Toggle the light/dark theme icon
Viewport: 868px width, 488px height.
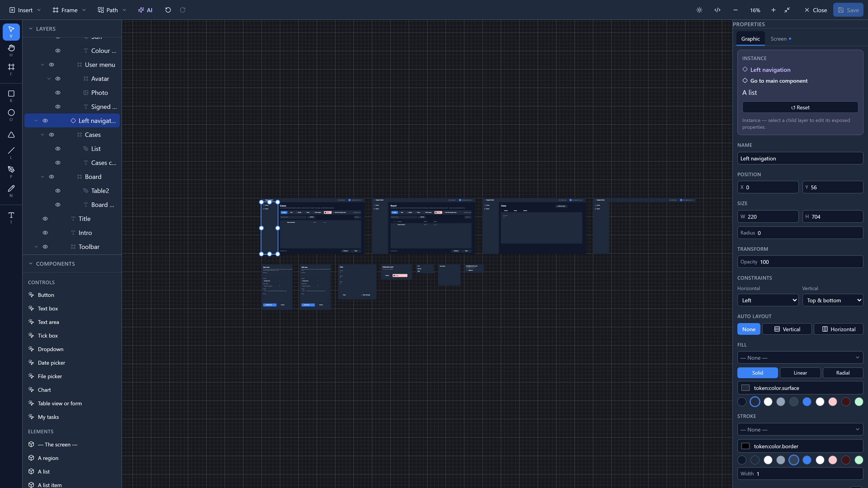[x=699, y=10]
